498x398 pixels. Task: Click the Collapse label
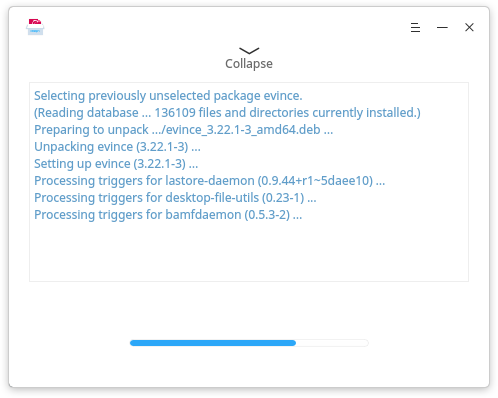pos(249,64)
